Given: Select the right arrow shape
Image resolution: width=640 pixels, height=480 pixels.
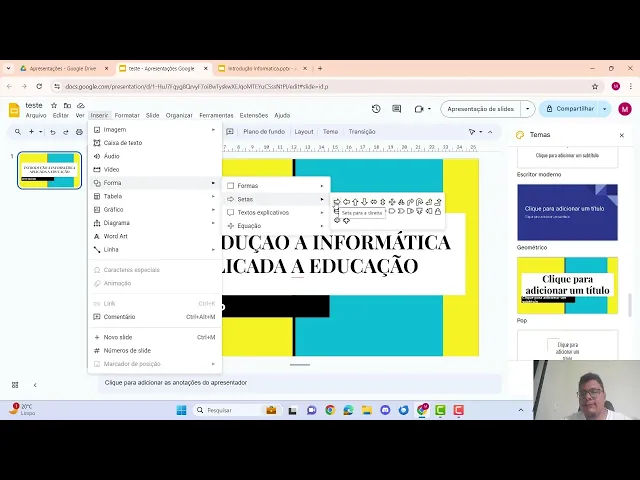Looking at the screenshot, I should (x=337, y=202).
